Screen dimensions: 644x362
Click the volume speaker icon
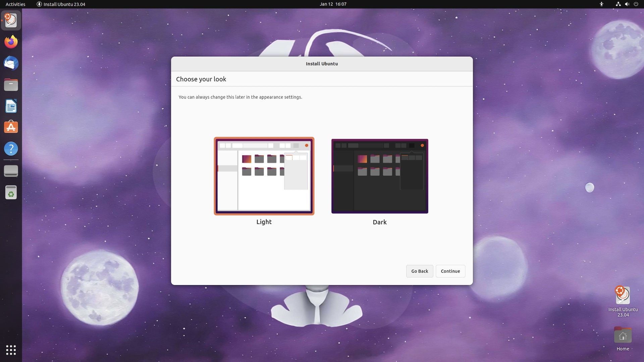click(627, 4)
